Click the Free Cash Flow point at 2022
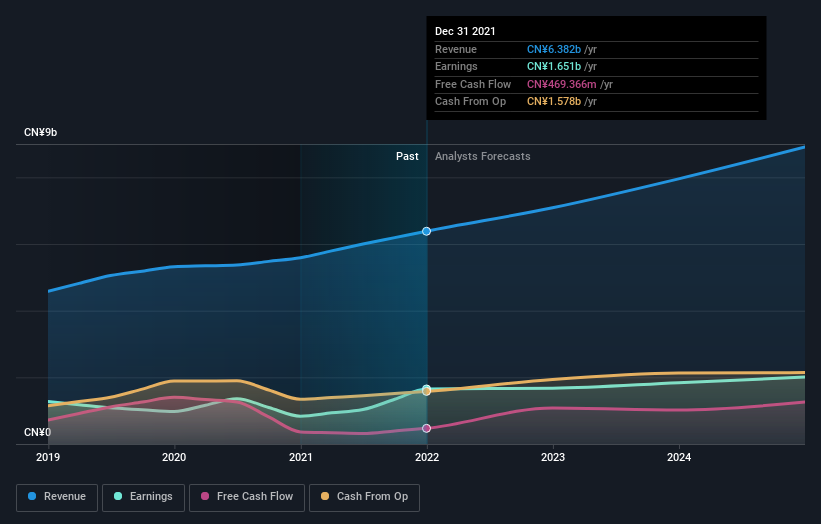Image resolution: width=821 pixels, height=524 pixels. [427, 428]
